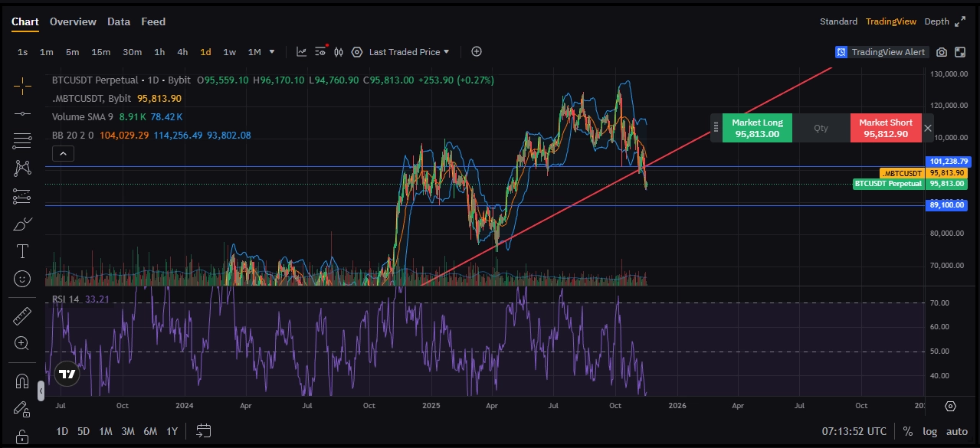Toggle stay in drawing mode
The height and width of the screenshot is (448, 980).
pyautogui.click(x=22, y=410)
